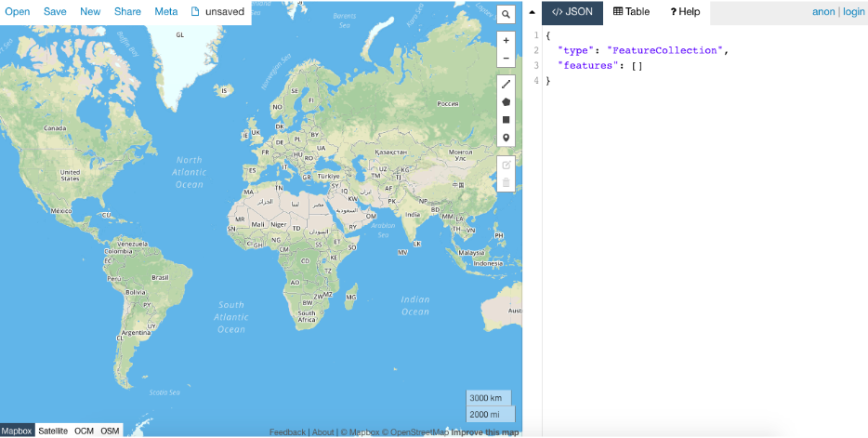Image resolution: width=868 pixels, height=438 pixels.
Task: Click the edit layers icon
Action: [506, 165]
